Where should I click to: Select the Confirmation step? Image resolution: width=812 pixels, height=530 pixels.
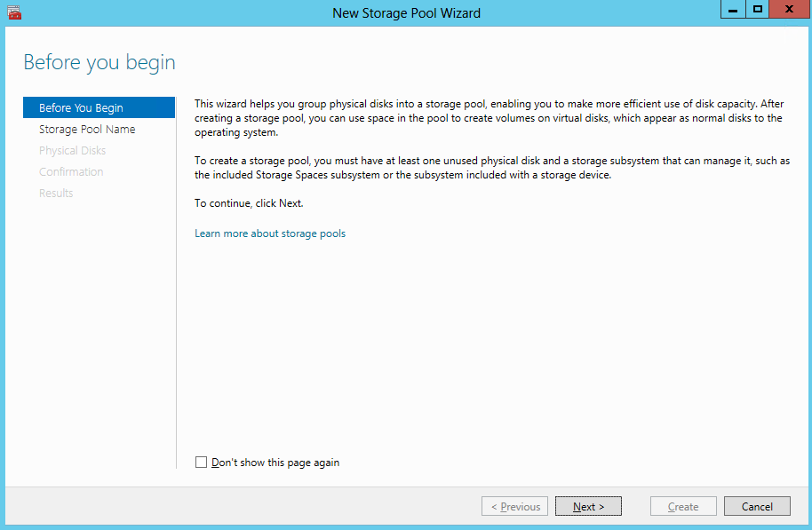click(71, 171)
